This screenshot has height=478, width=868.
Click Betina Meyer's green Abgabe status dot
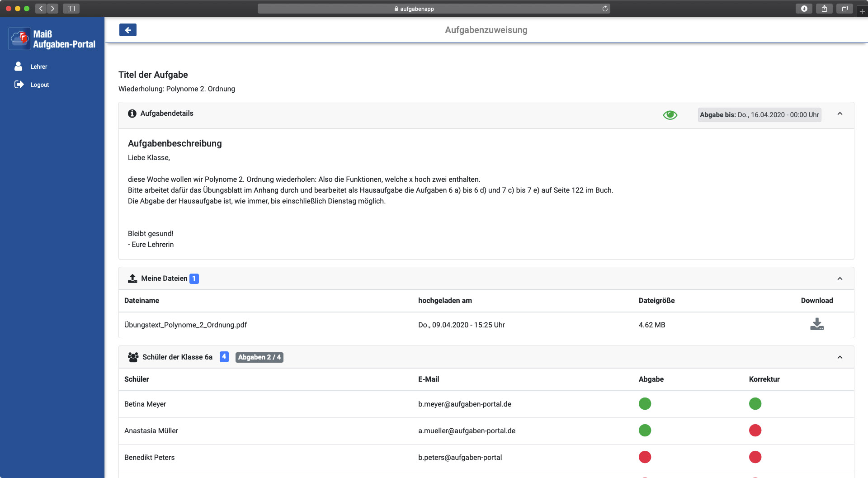click(x=645, y=403)
